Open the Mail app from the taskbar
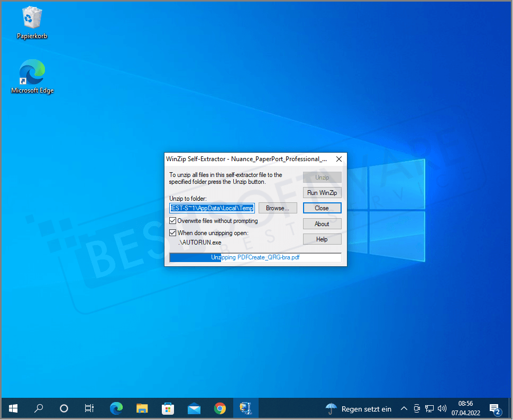 (194, 408)
